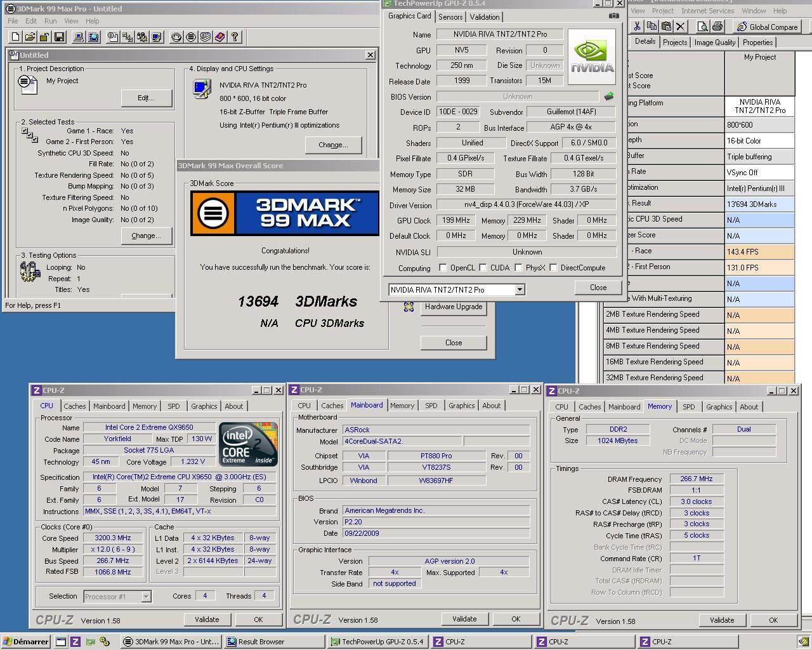
Task: Click the testing options toolbar icon
Action: (141, 37)
